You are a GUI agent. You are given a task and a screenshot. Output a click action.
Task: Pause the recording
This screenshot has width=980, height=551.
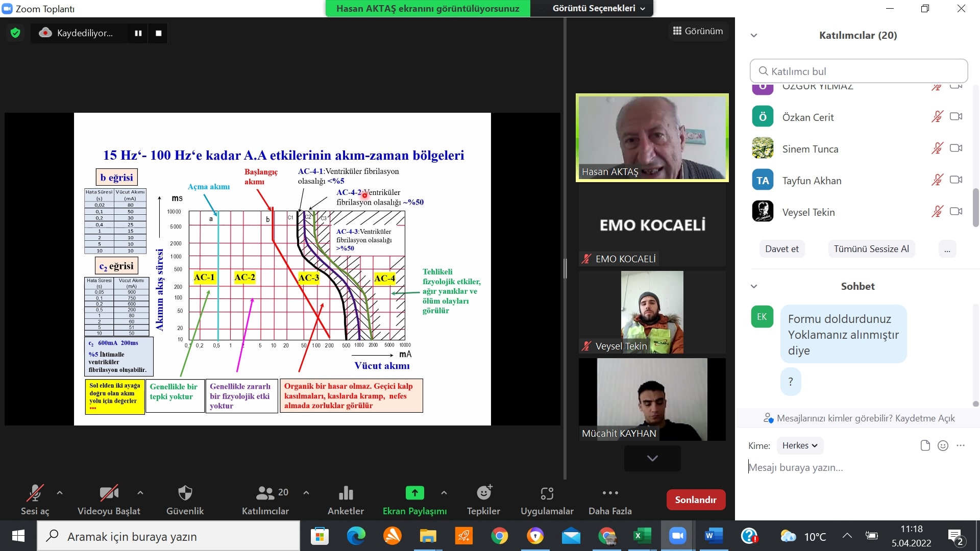tap(138, 33)
